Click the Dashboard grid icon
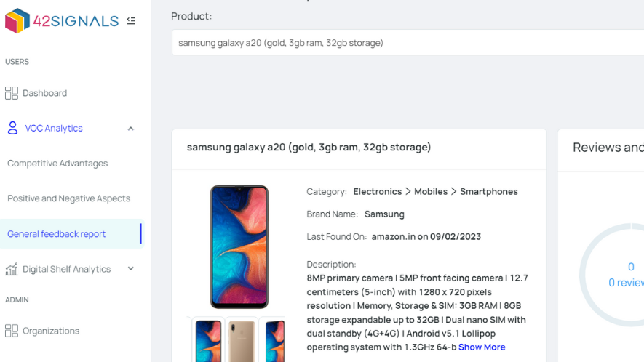Screen dimensions: 644x362 point(11,93)
